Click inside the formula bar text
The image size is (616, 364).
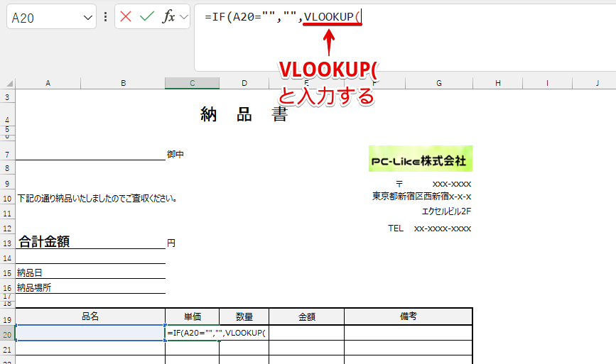[x=283, y=17]
